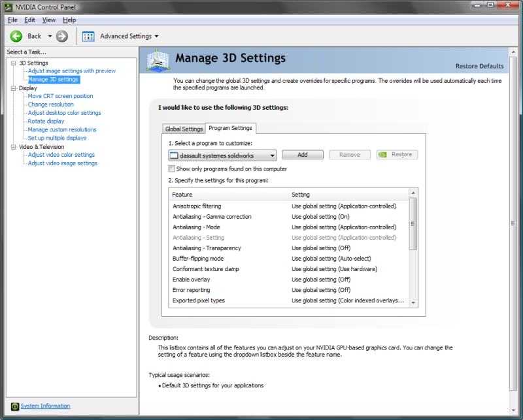This screenshot has width=523, height=420.
Task: Open Adjust image settings with preview
Action: [72, 71]
